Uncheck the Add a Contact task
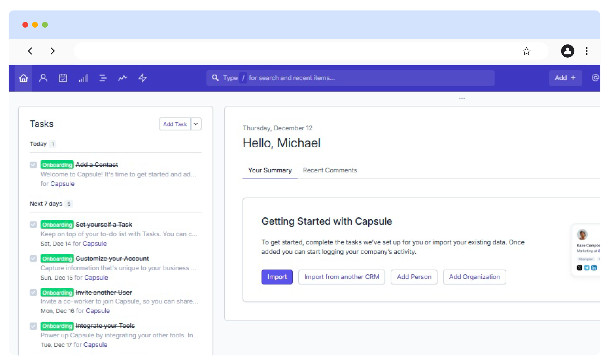Image resolution: width=609 pixels, height=364 pixels. pos(33,165)
